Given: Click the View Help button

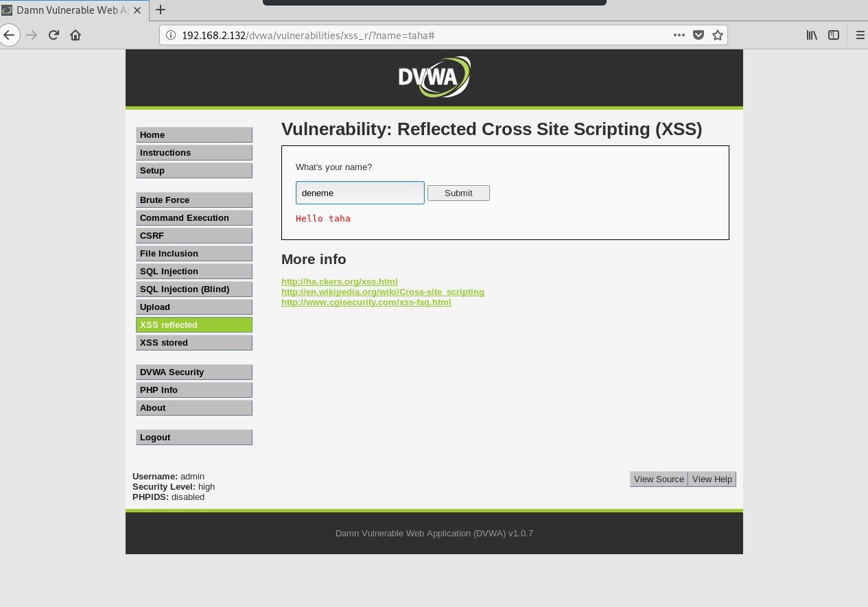Looking at the screenshot, I should coord(712,479).
